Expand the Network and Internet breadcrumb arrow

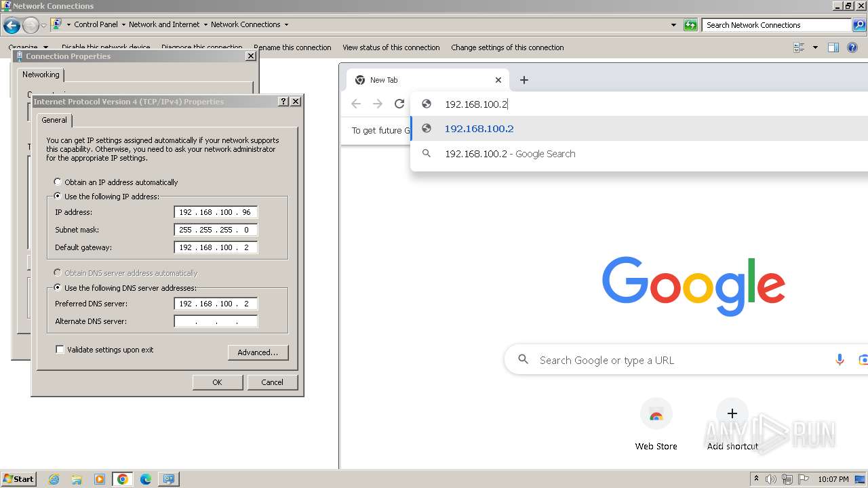coord(205,25)
